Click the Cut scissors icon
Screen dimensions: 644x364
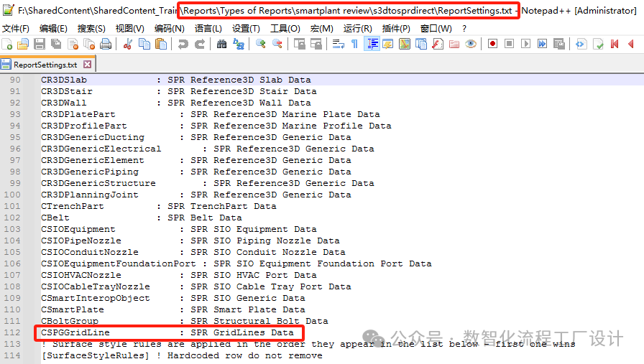[x=128, y=44]
